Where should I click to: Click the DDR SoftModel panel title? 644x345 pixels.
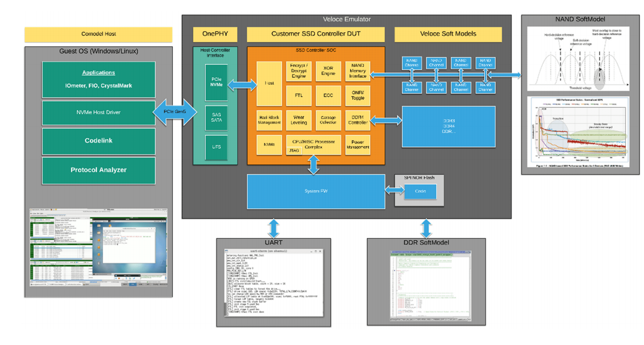tap(426, 243)
